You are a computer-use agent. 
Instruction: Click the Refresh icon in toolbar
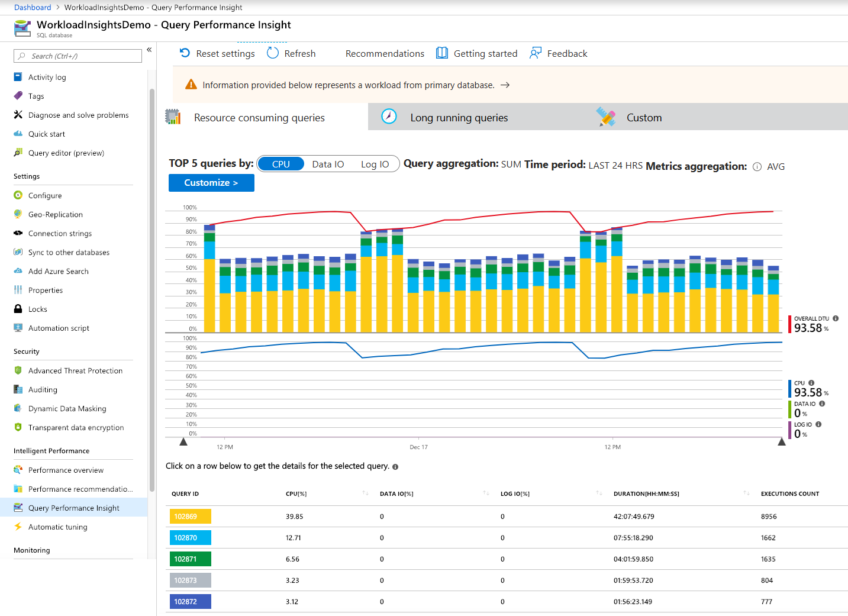pos(273,53)
